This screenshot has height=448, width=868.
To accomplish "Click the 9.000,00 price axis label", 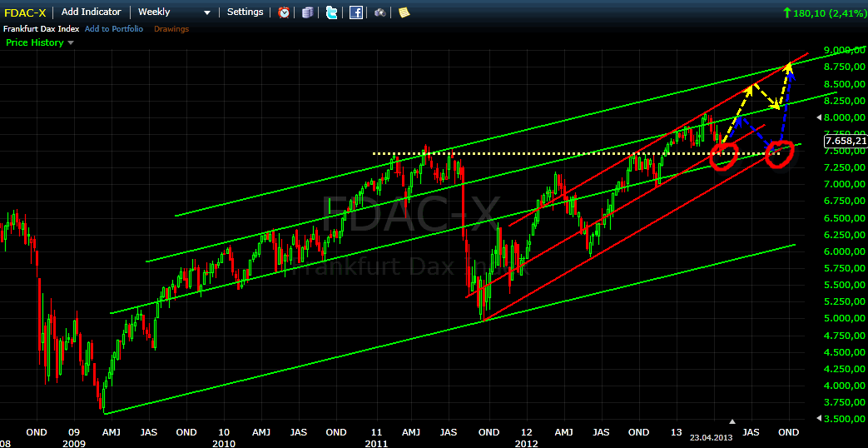I will (845, 51).
